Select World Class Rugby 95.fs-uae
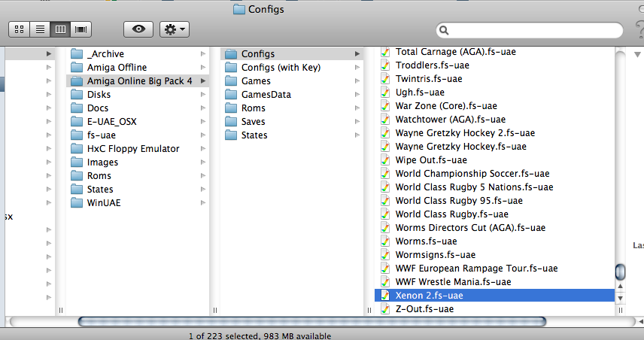The width and height of the screenshot is (644, 340). click(x=494, y=201)
